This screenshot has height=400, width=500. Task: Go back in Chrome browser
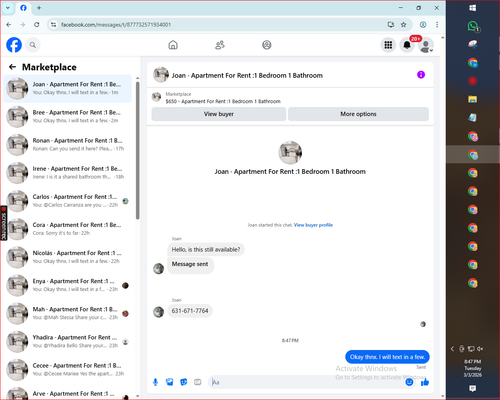pyautogui.click(x=9, y=25)
